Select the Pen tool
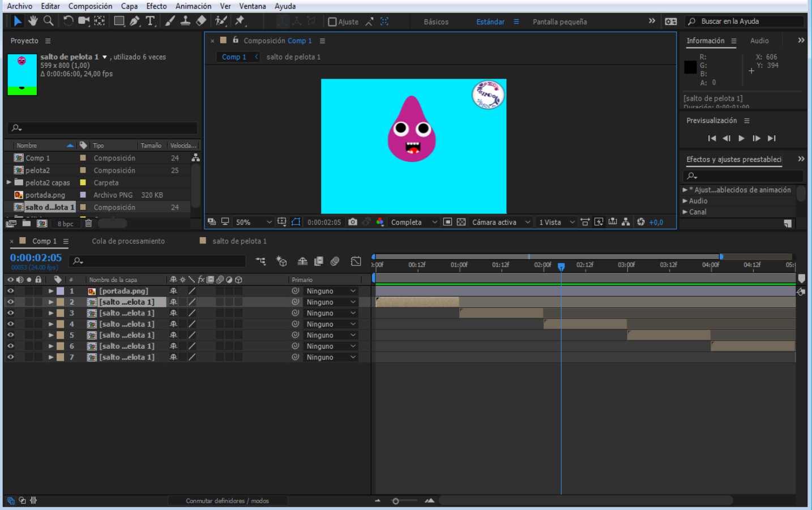Screen dimensions: 812x510 (x=135, y=21)
